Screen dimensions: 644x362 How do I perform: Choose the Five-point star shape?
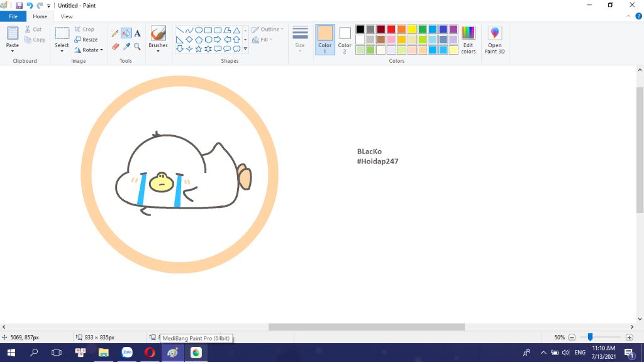pos(198,49)
